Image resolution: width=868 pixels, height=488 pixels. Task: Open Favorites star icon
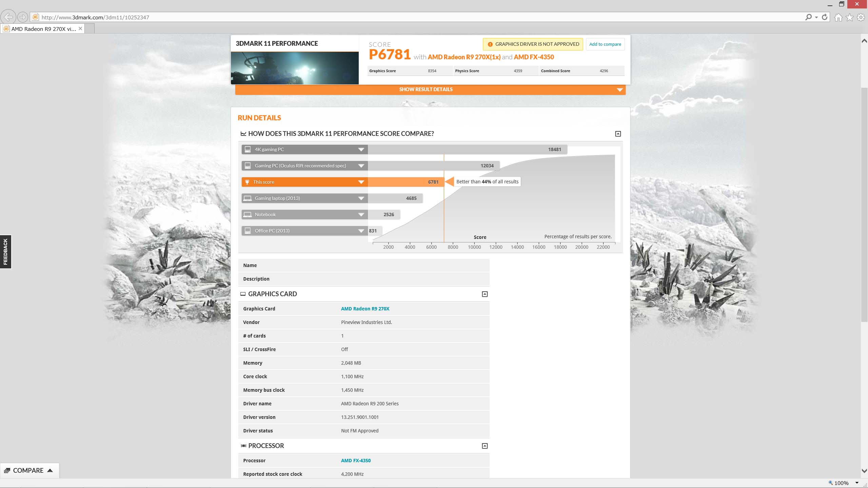(x=850, y=17)
